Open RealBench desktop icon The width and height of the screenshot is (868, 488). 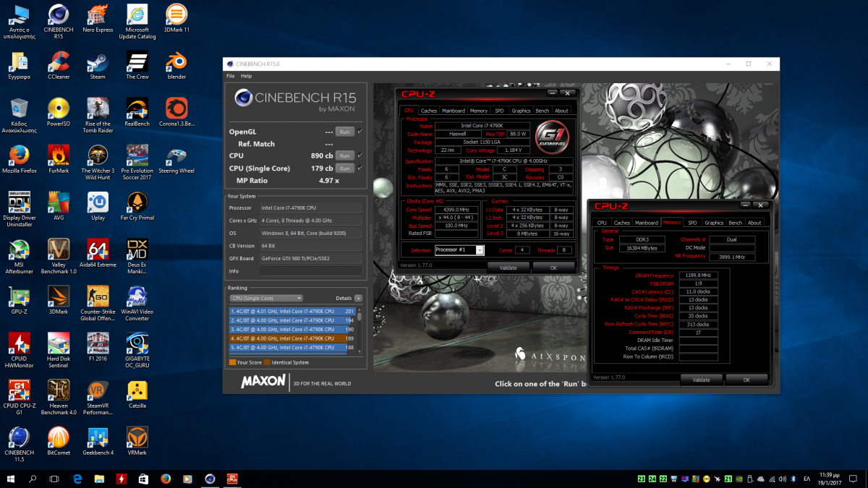click(137, 113)
